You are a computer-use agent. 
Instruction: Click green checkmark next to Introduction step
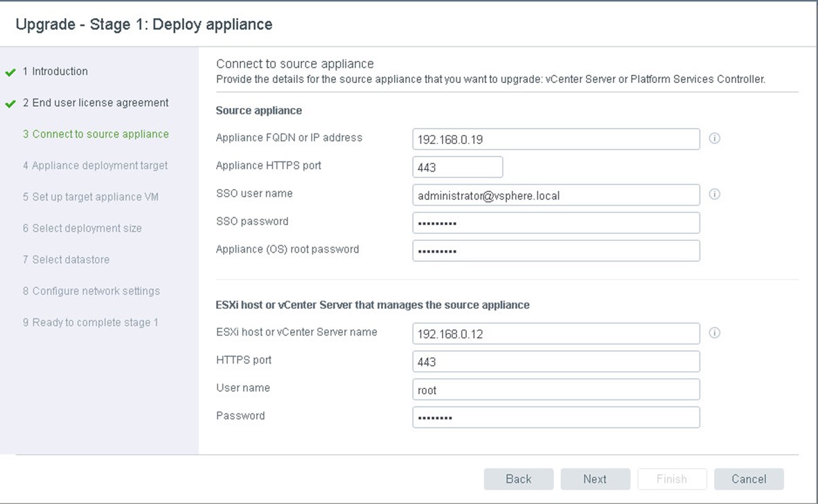click(x=10, y=73)
